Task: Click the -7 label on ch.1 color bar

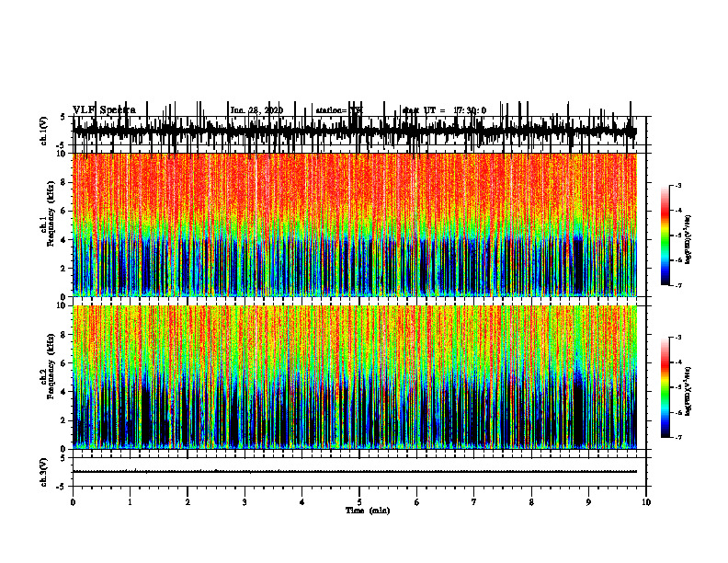Action: tap(678, 285)
